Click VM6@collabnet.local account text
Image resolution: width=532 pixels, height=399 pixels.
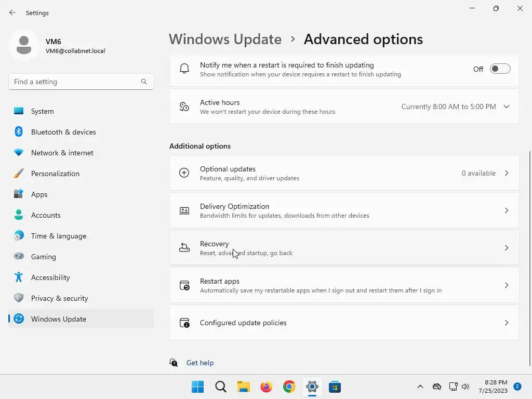[75, 51]
